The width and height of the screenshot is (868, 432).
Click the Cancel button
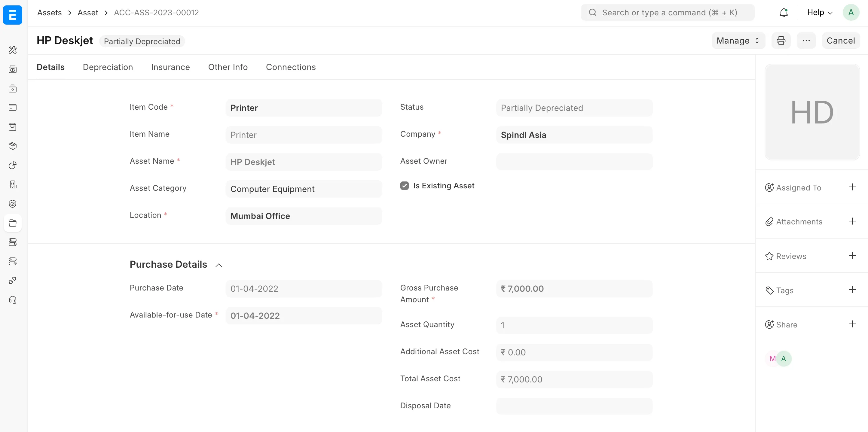[841, 40]
